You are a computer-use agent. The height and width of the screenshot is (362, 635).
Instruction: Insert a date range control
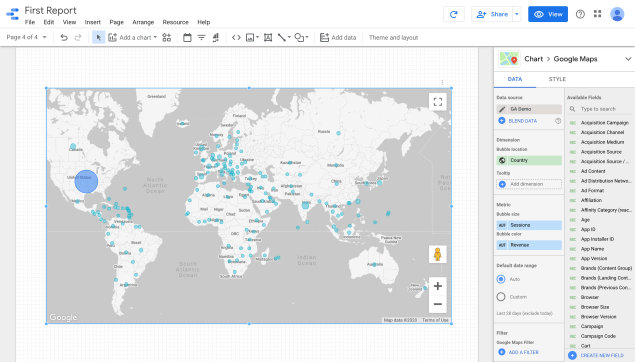click(x=187, y=38)
